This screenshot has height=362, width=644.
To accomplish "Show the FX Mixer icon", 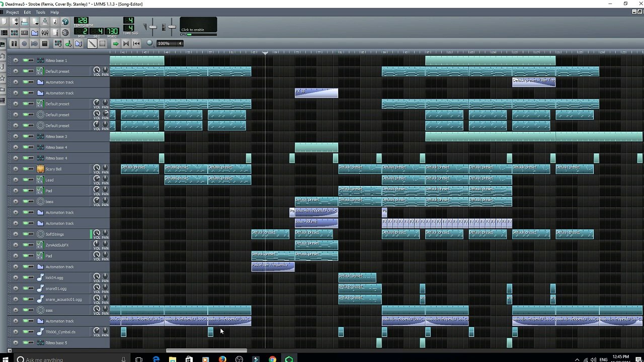I will click(45, 33).
